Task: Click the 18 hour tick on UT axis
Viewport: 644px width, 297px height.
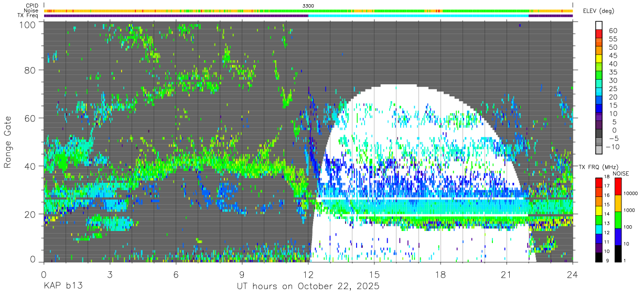Action: pos(441,274)
